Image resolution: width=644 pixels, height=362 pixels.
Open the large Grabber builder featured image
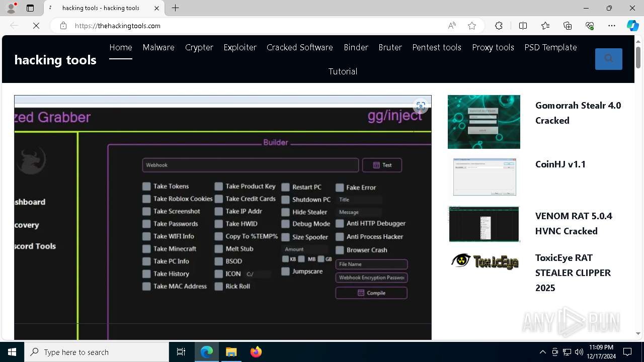(x=223, y=217)
